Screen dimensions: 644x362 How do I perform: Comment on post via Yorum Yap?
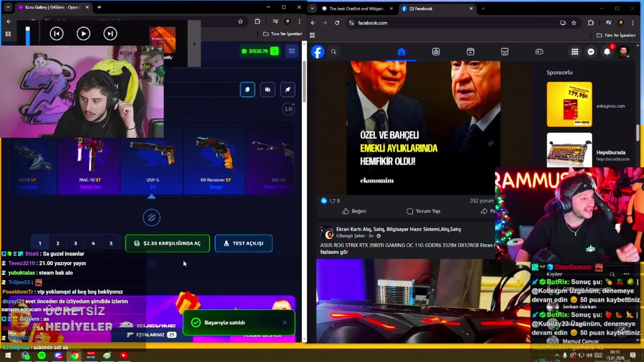point(423,211)
